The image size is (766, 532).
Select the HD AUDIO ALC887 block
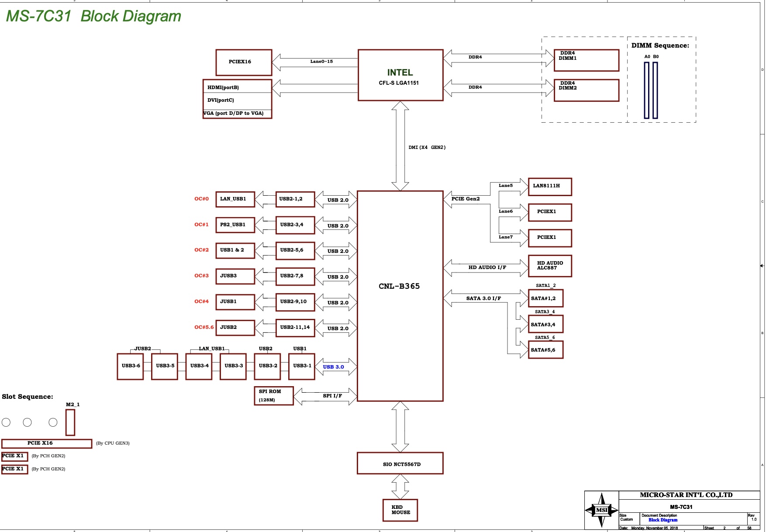(x=549, y=266)
